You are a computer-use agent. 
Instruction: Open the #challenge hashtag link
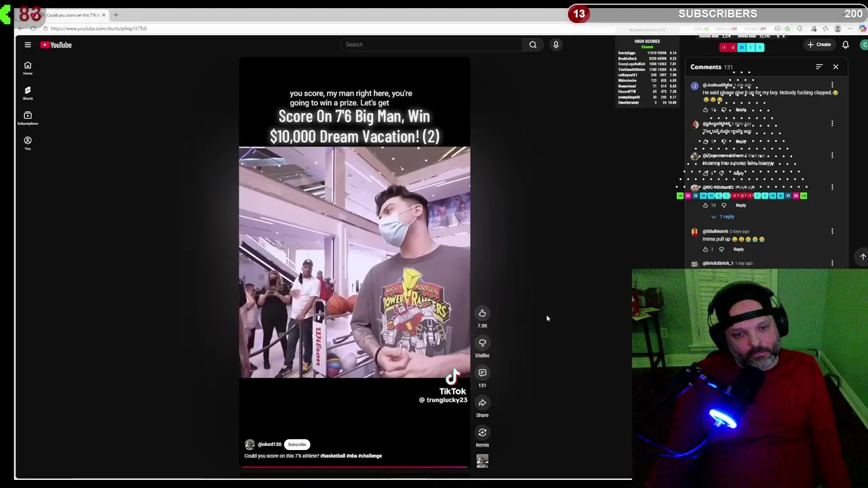[370, 456]
